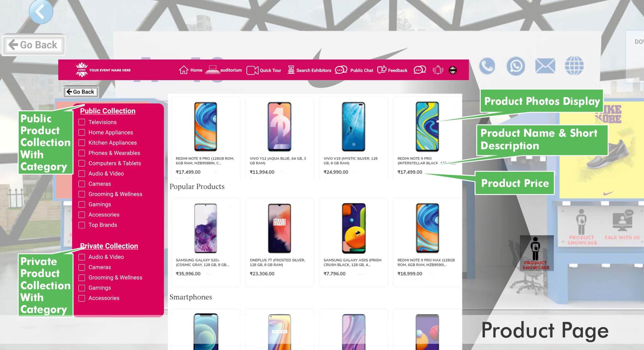Select Private Collection Cameras checkbox
The height and width of the screenshot is (350, 644).
(82, 267)
